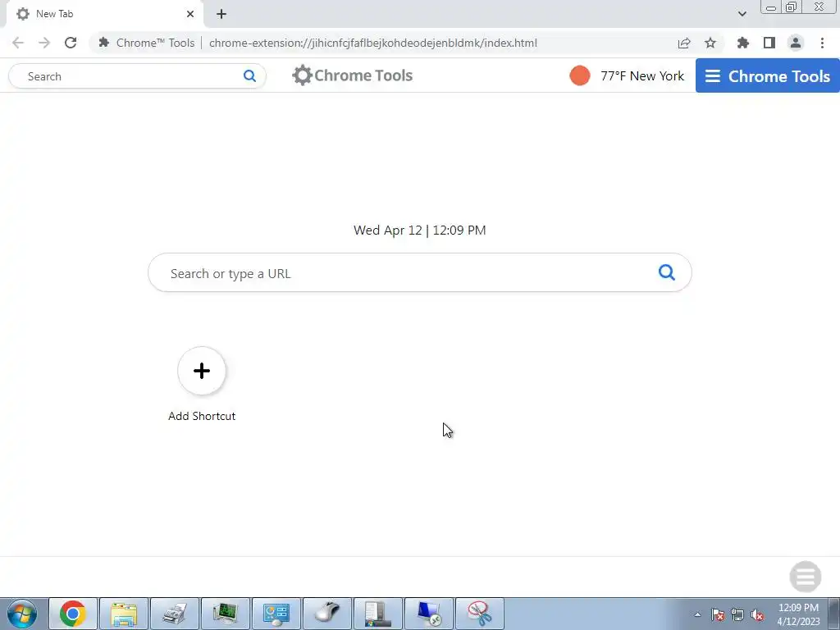Switch to Chrome in the taskbar
This screenshot has height=630, width=840.
click(x=73, y=614)
